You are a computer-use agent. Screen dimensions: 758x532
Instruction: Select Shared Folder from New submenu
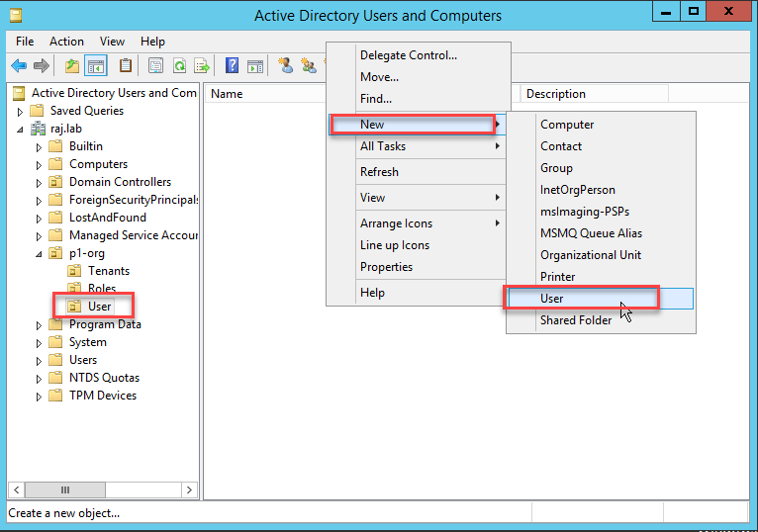[x=601, y=320]
